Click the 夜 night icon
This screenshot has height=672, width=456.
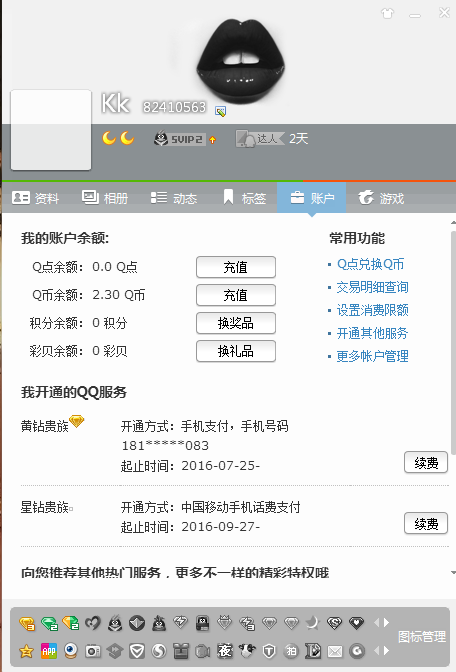coord(225,651)
